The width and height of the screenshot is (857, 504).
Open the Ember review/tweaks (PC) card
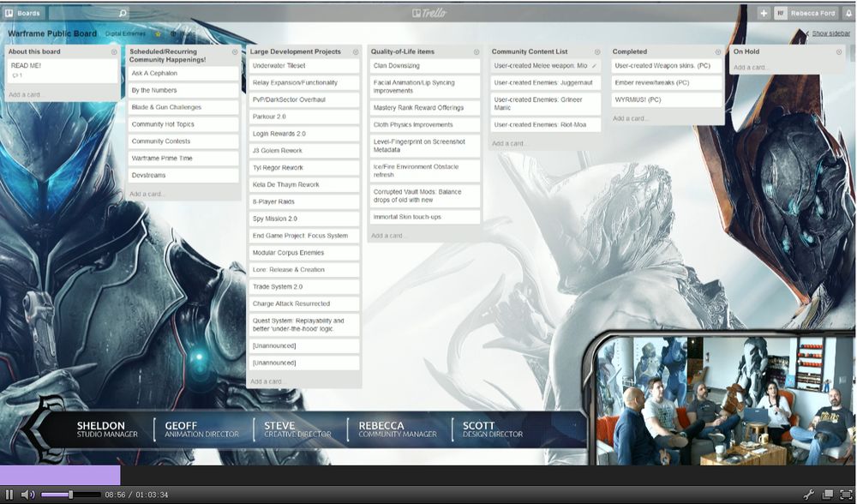[x=667, y=82]
